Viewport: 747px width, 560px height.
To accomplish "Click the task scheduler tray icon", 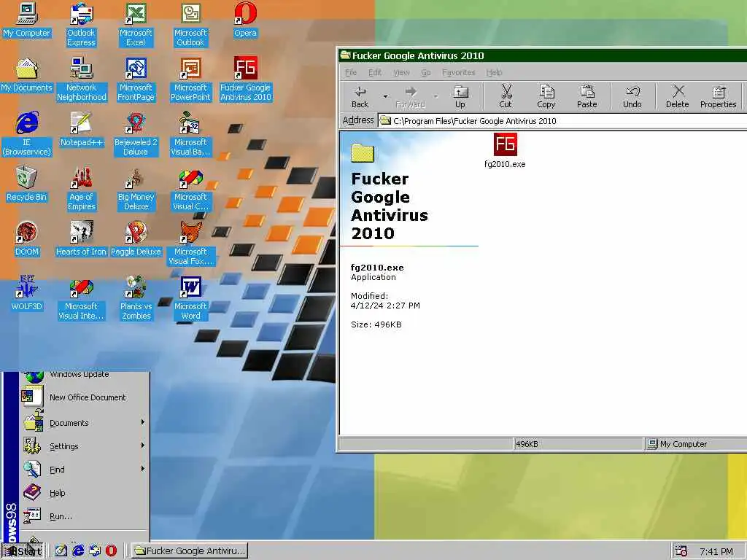I will (681, 551).
